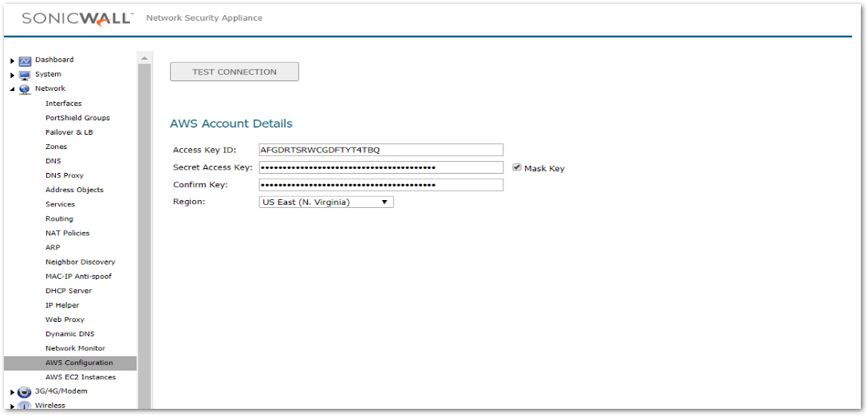Expand the 3G/4G/Modem section arrow
868x416 pixels.
(x=12, y=392)
